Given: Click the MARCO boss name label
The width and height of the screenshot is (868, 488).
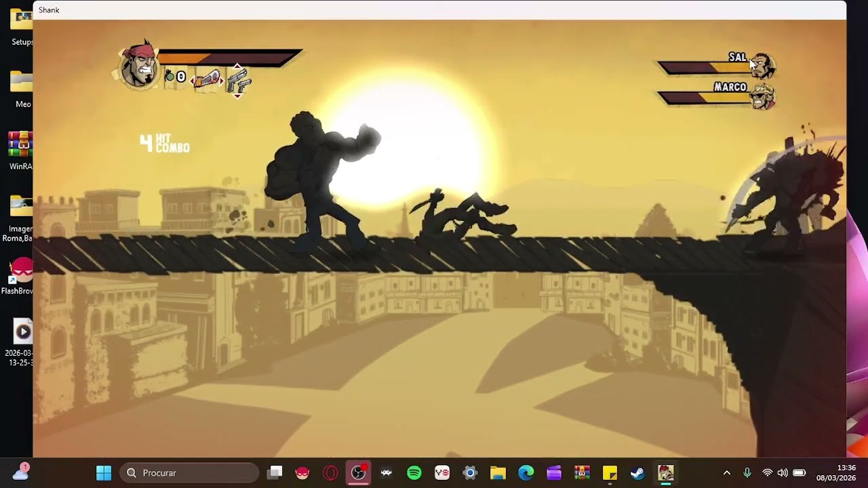Looking at the screenshot, I should (730, 87).
